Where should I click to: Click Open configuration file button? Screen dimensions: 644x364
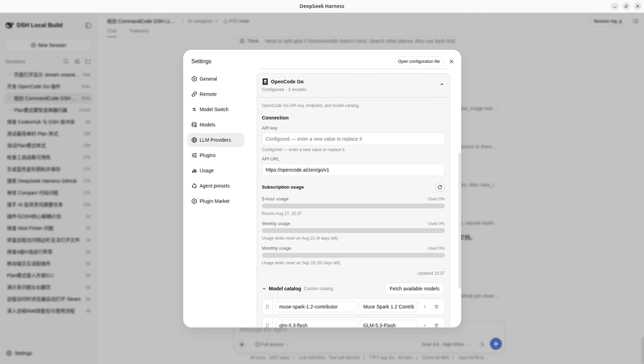coord(419,61)
